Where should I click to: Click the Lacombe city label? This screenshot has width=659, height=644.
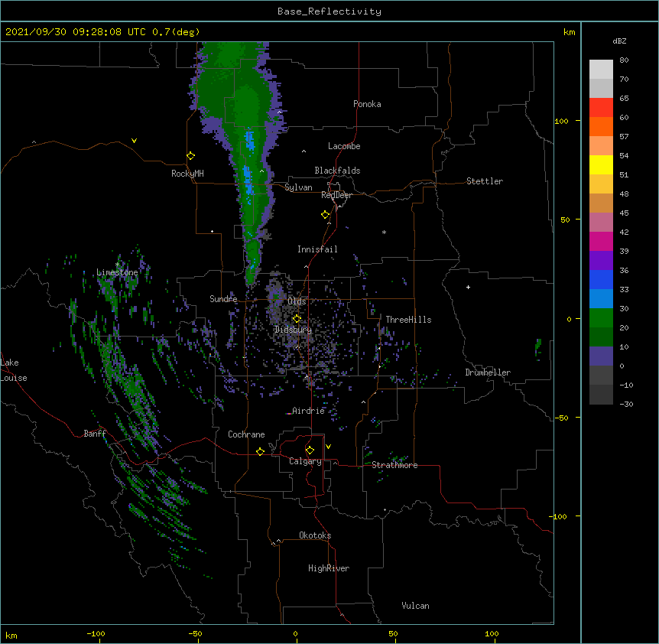[344, 146]
